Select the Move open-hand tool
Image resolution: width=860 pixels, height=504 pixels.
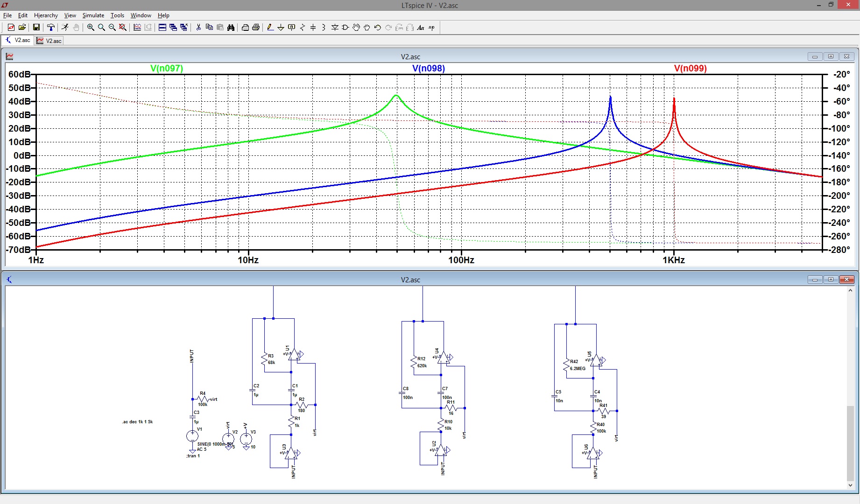[x=356, y=28]
